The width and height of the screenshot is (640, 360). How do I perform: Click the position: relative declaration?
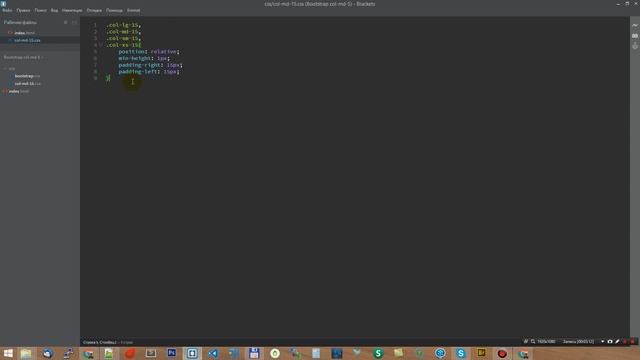click(149, 52)
